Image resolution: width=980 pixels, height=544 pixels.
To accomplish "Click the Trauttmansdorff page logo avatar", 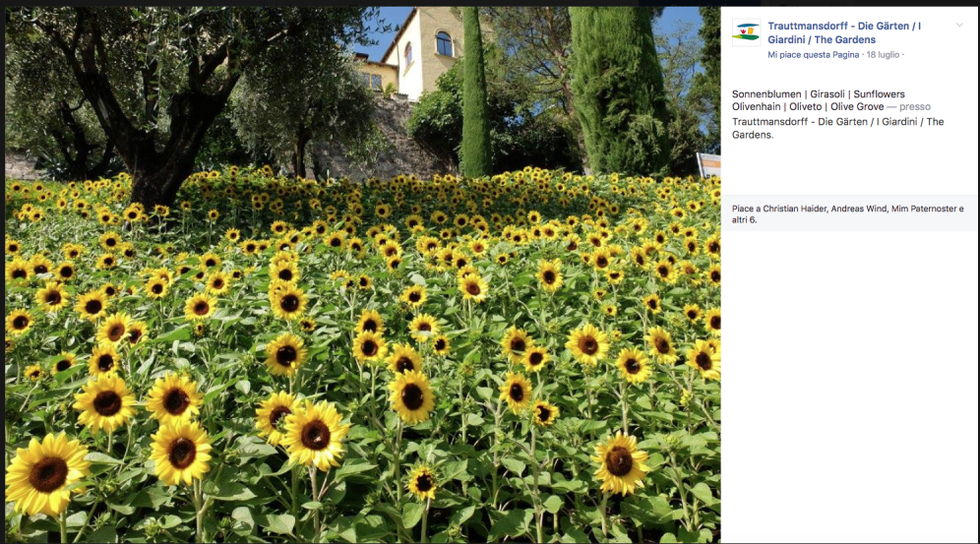I will 746,32.
